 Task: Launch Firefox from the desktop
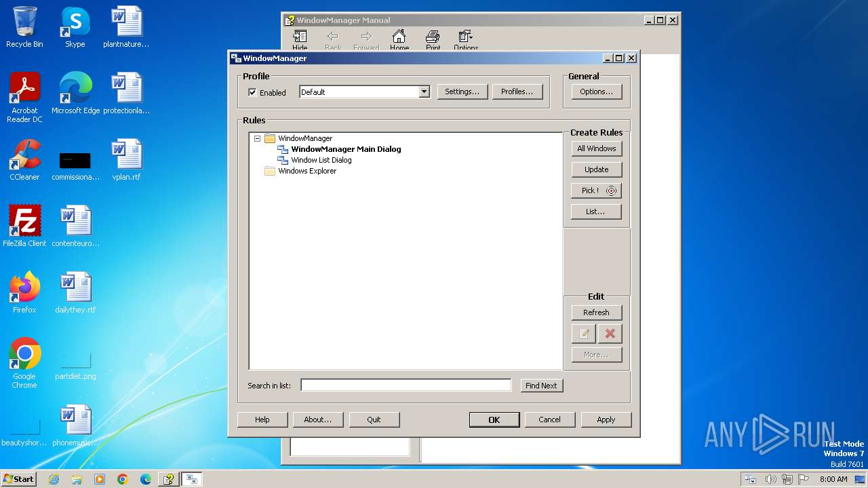(x=24, y=293)
